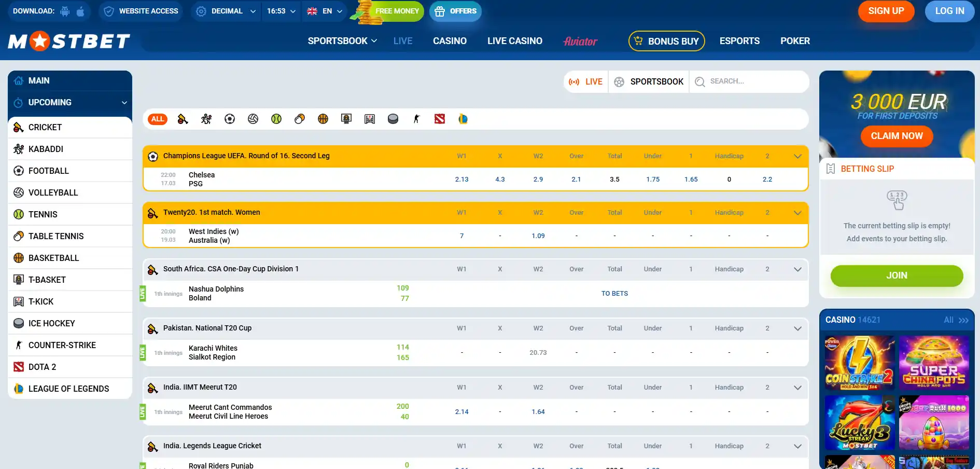Screen dimensions: 980x469
Task: Collapse the India. IIMT Meerut T20 group
Action: point(797,388)
